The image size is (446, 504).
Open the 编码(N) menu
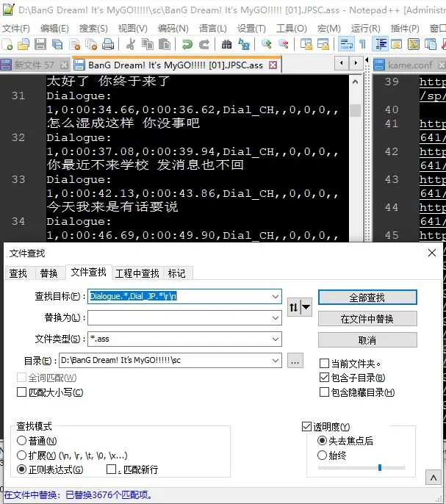click(x=173, y=28)
